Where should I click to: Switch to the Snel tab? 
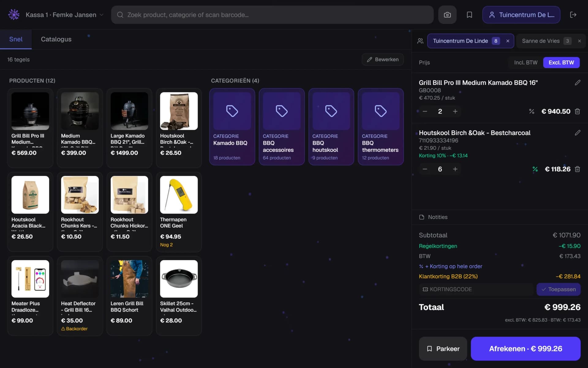click(16, 39)
